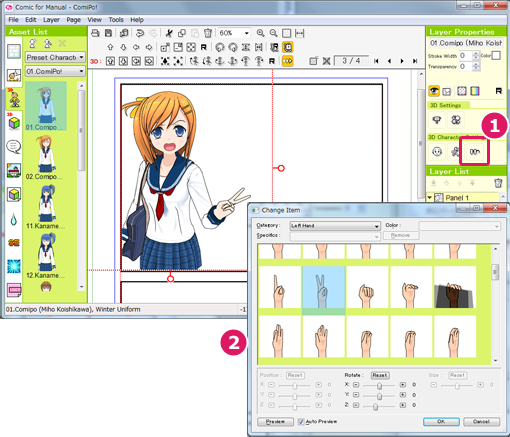Screen dimensions: 510x437
Task: Click the page number 3 / 4 field
Action: point(351,61)
